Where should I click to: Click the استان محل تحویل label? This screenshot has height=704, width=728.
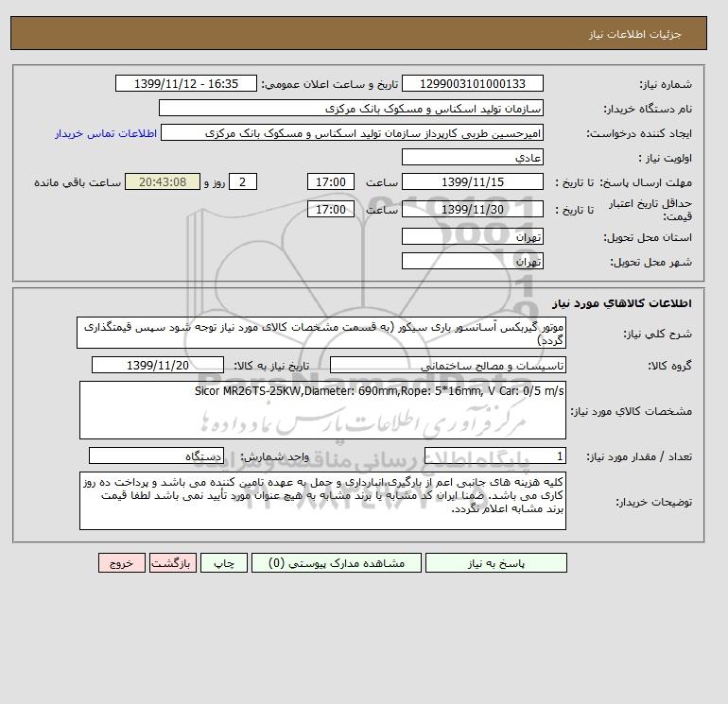coord(648,237)
